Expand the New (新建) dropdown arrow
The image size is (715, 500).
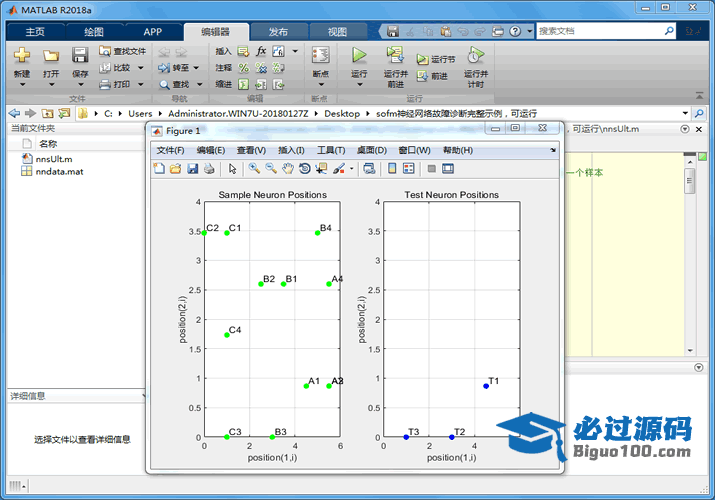coord(22,84)
